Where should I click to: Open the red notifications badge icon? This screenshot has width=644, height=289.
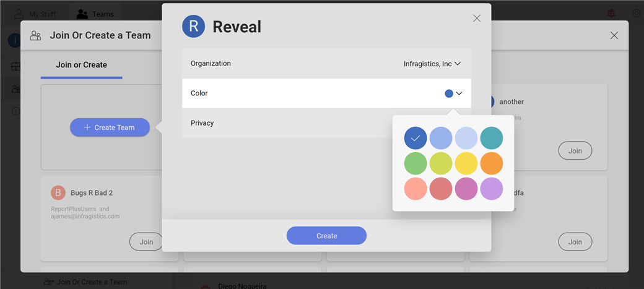pos(611,14)
